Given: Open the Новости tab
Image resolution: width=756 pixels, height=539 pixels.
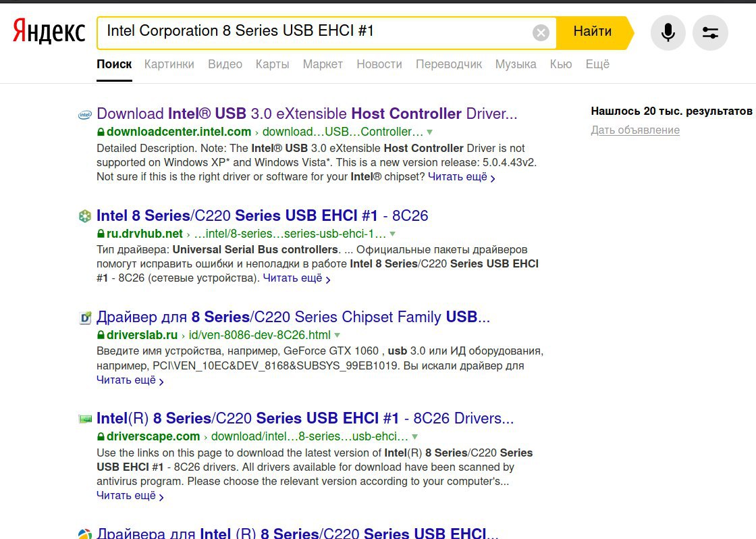Looking at the screenshot, I should click(x=379, y=64).
